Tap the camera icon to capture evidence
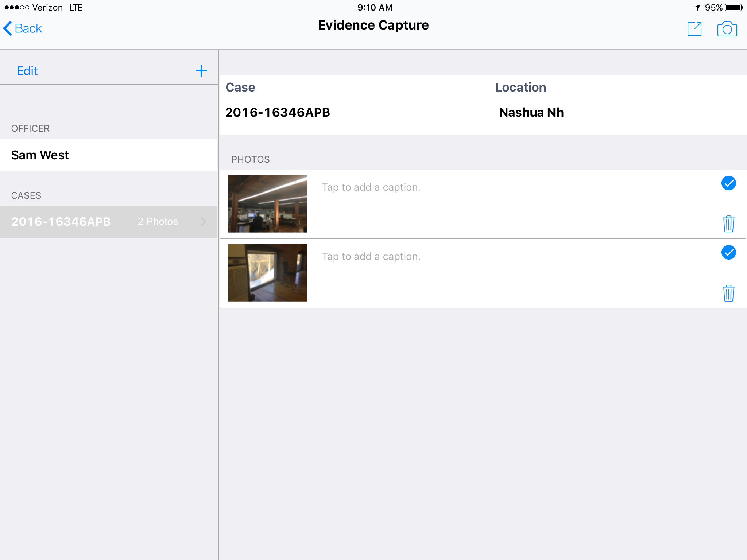 pyautogui.click(x=727, y=29)
